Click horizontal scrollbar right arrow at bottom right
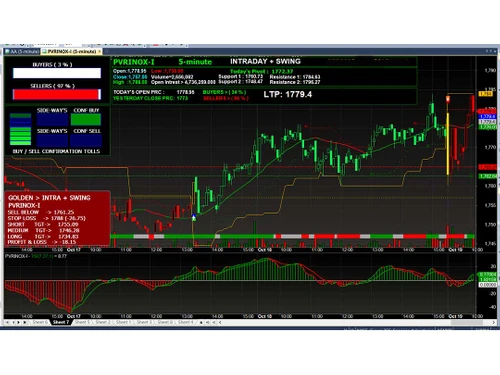This screenshot has width=500, height=375. click(x=494, y=322)
